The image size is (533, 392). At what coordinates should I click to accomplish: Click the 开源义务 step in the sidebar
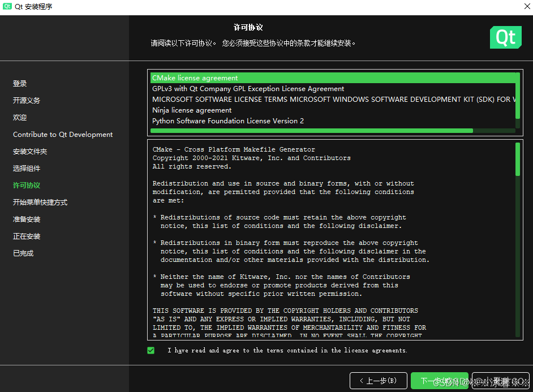27,101
